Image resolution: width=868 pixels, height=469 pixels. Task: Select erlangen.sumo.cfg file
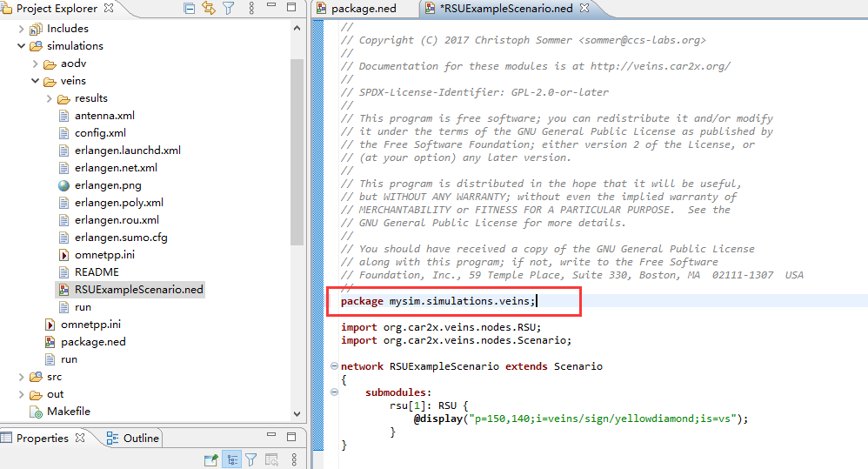pyautogui.click(x=121, y=238)
